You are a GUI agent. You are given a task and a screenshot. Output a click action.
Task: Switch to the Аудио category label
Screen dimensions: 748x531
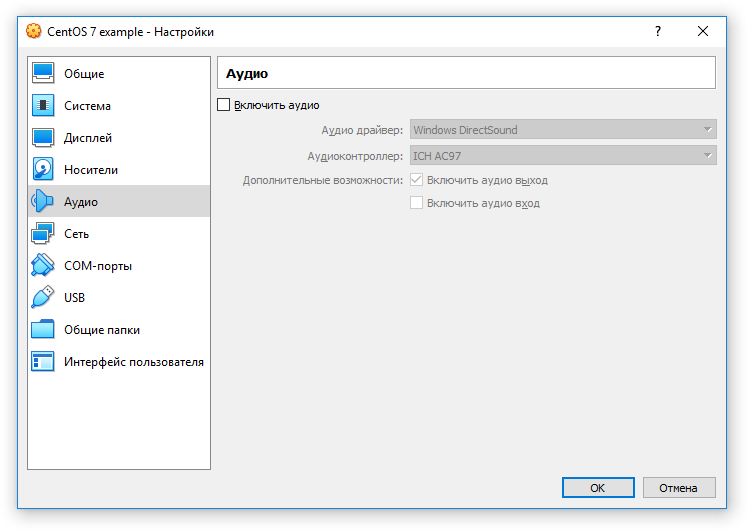tap(81, 202)
